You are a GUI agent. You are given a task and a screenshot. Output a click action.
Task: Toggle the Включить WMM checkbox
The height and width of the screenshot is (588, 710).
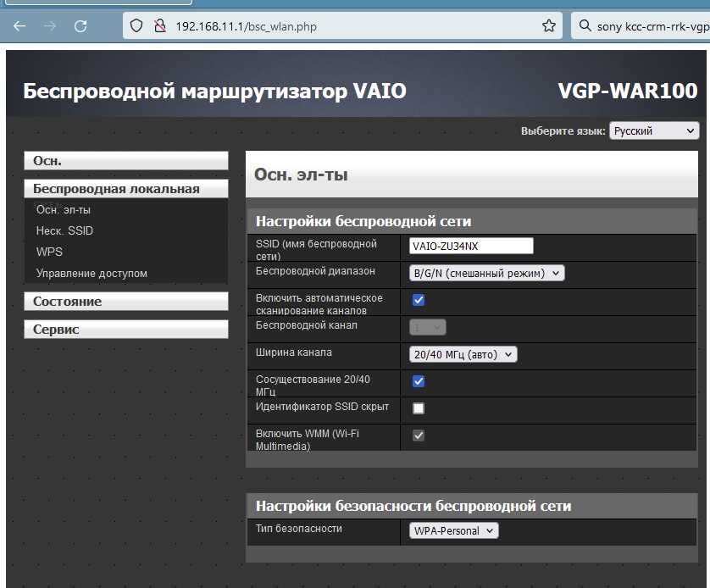[x=419, y=435]
